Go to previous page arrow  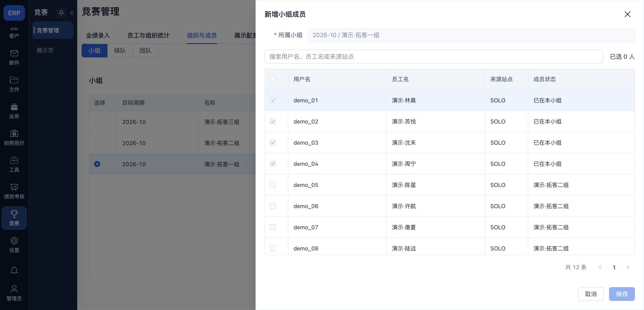600,267
